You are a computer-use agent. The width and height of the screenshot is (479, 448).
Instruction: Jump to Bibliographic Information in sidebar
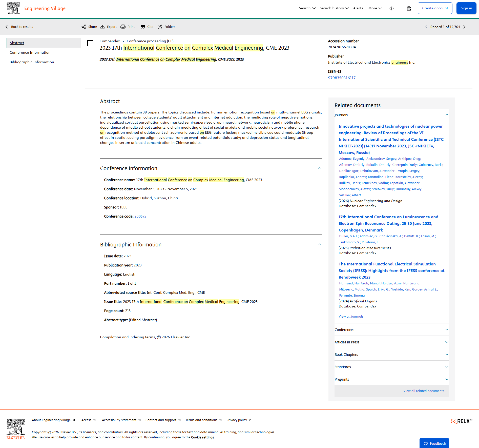pyautogui.click(x=32, y=62)
